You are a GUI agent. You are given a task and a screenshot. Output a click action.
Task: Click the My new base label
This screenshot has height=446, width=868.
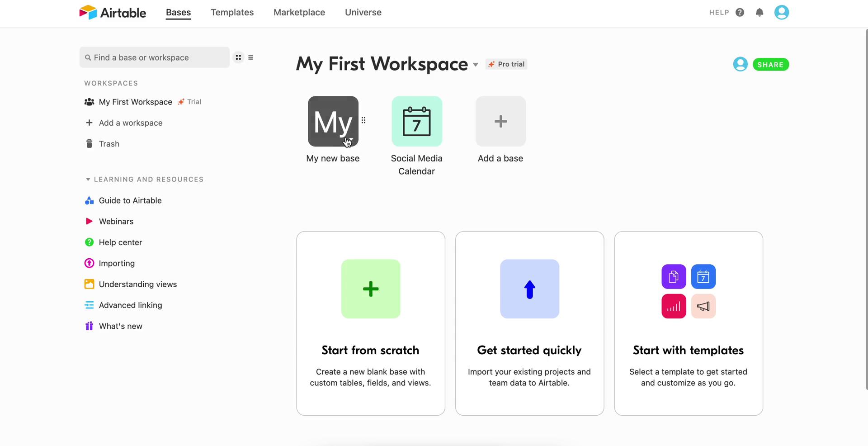333,158
